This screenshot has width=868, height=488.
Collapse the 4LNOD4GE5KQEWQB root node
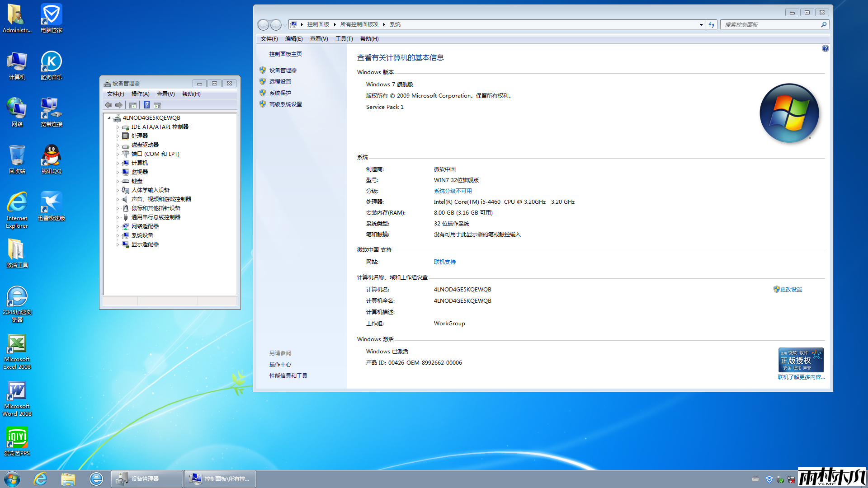(x=109, y=118)
